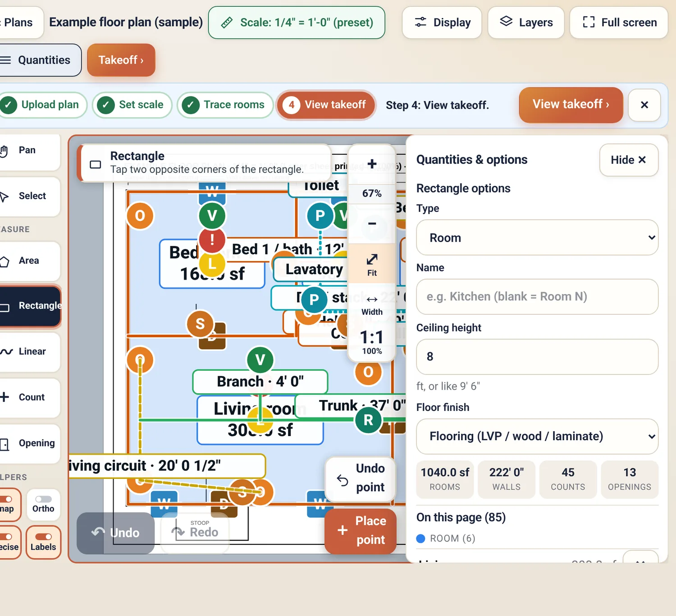The image size is (676, 616).
Task: Zoom out with the minus button
Action: pyautogui.click(x=372, y=223)
